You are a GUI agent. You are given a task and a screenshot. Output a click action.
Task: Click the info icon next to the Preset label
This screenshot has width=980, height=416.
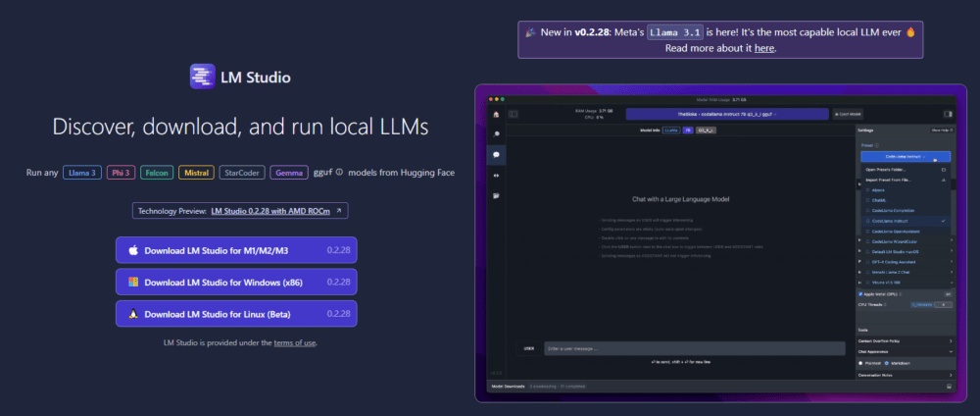coord(876,145)
